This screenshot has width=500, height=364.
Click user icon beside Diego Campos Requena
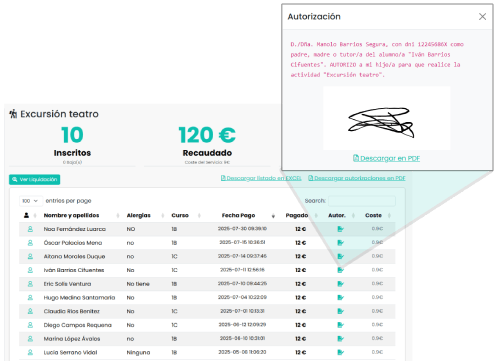pyautogui.click(x=30, y=325)
